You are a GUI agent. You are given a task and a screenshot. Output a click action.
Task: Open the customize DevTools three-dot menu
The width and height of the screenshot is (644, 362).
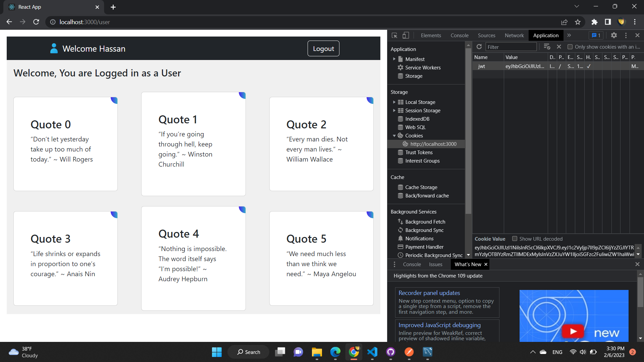pyautogui.click(x=626, y=35)
